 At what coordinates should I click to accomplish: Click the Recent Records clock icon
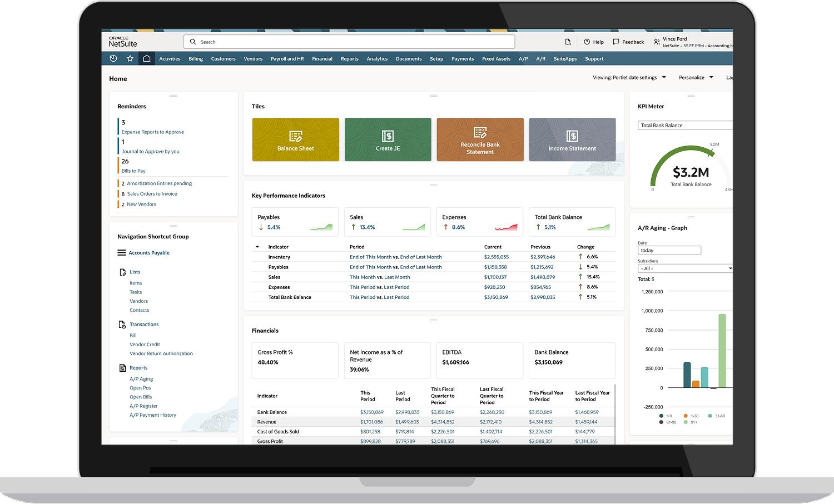(x=113, y=58)
